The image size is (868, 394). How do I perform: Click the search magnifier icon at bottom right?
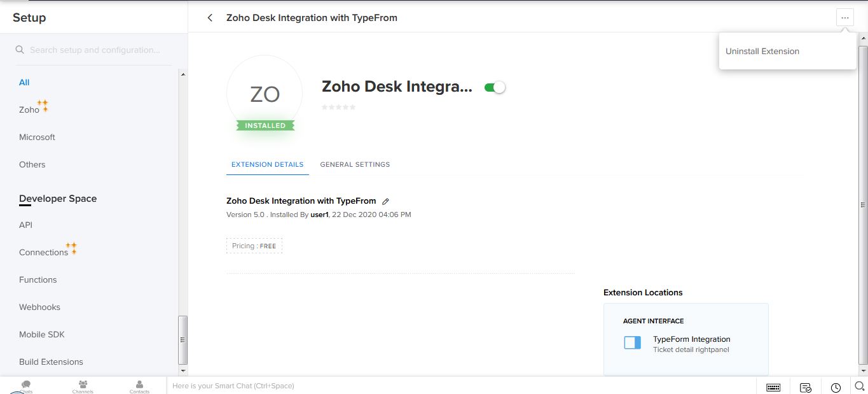click(859, 386)
